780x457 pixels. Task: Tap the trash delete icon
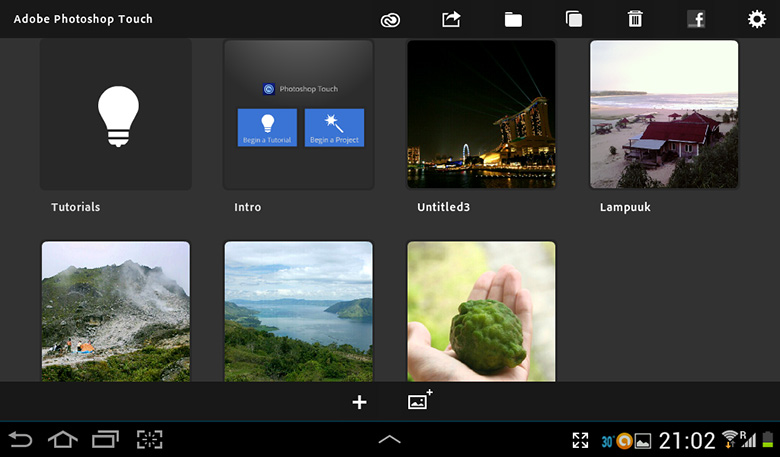(635, 19)
